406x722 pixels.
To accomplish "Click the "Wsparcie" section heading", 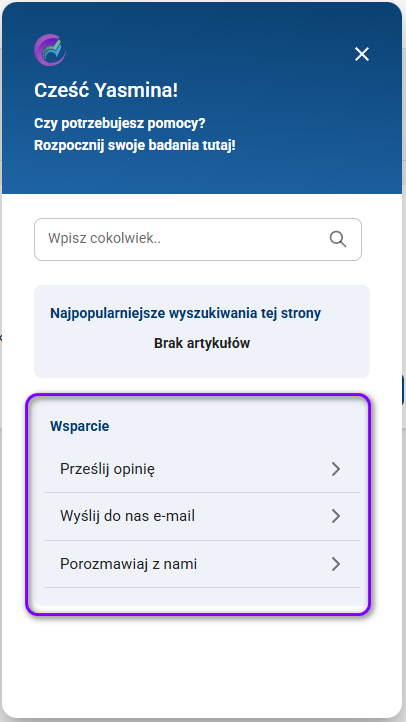I will [x=80, y=426].
